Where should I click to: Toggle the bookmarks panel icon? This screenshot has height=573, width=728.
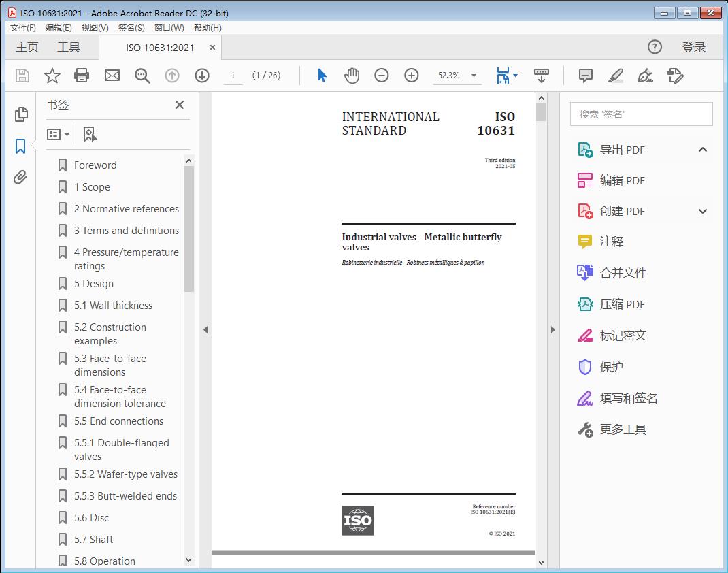tap(20, 146)
